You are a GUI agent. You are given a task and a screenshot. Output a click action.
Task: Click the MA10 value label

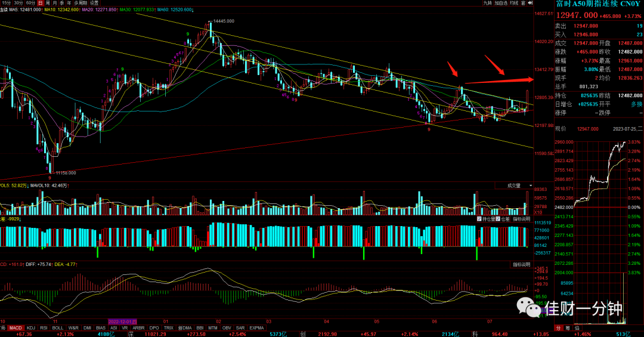click(x=61, y=10)
